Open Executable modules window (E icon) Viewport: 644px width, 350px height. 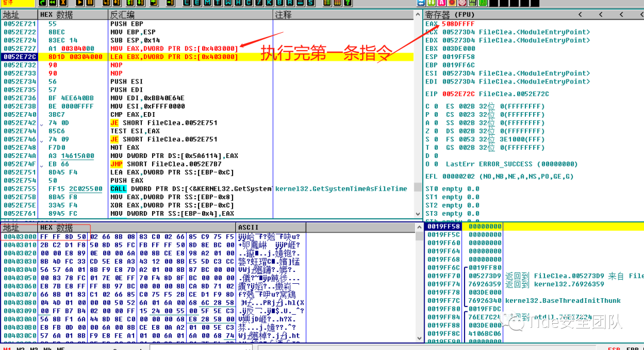[x=197, y=3]
